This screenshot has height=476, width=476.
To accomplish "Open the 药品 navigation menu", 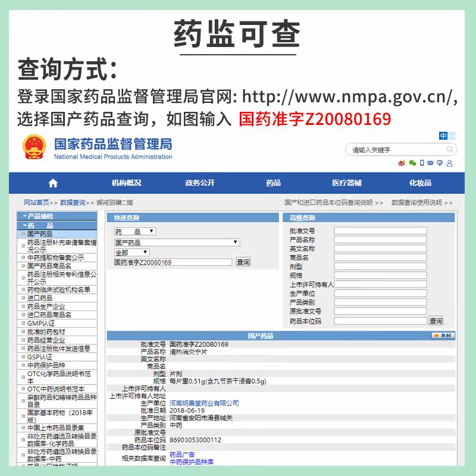I will [273, 183].
